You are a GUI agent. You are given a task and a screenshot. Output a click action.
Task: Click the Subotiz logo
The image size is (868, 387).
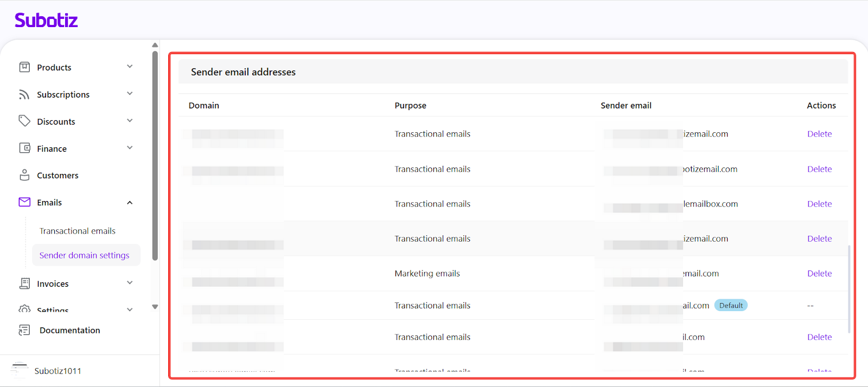46,21
